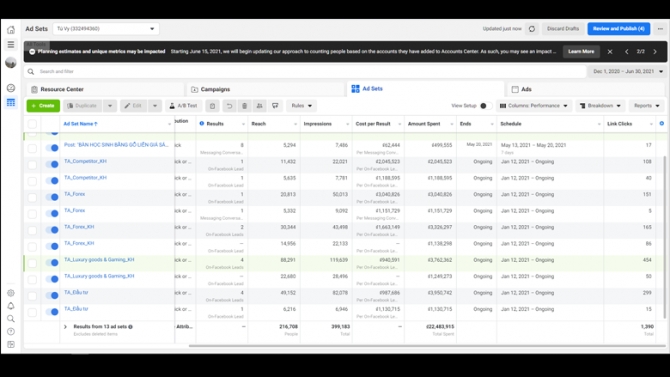The image size is (670, 377).
Task: Open the Duplicate options dropdown arrow
Action: tap(110, 106)
